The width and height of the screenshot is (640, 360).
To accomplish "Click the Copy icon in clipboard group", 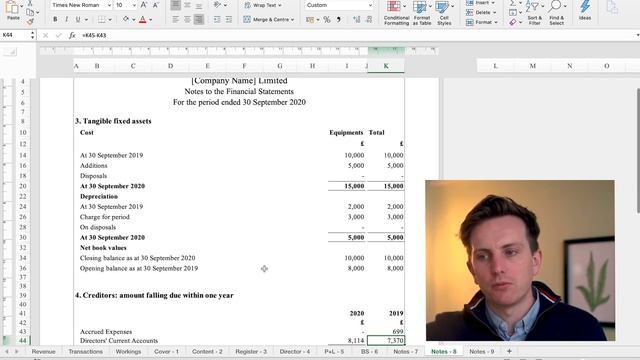I will (30, 12).
